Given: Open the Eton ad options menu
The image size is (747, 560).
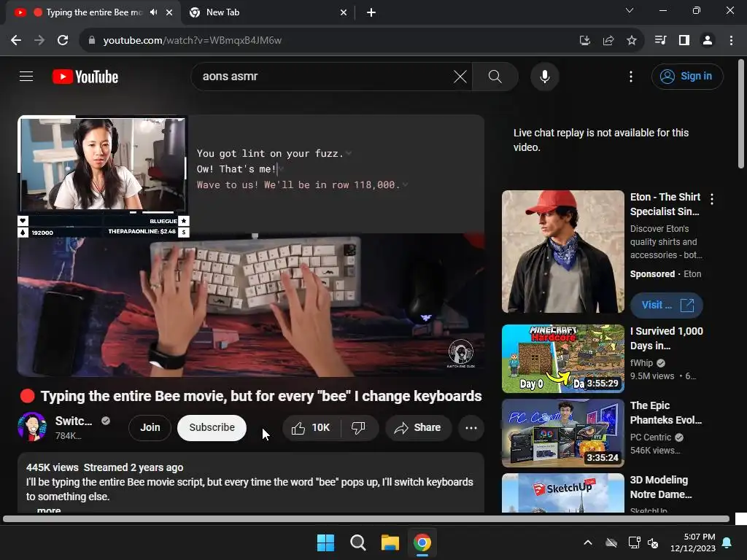Looking at the screenshot, I should pyautogui.click(x=712, y=199).
